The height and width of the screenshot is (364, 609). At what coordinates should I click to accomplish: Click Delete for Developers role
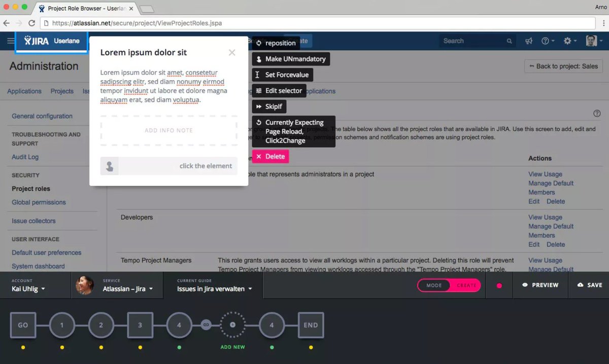tap(556, 244)
